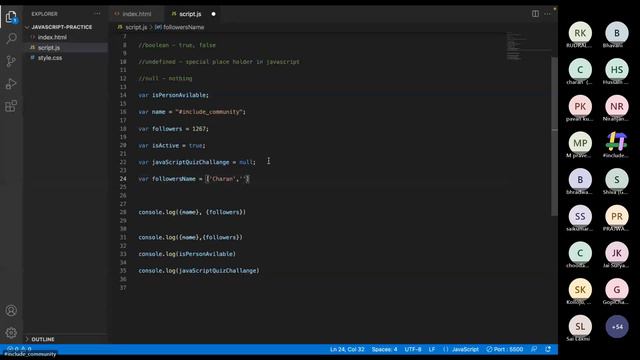Click unsaved dot on script.js tab
640x360 pixels.
point(213,14)
